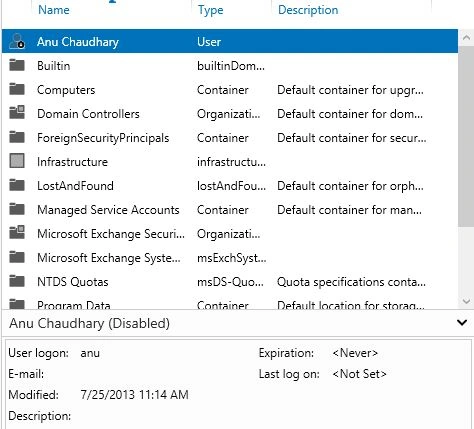
Task: Click the Domain Controllers organizational unit icon
Action: [x=17, y=113]
